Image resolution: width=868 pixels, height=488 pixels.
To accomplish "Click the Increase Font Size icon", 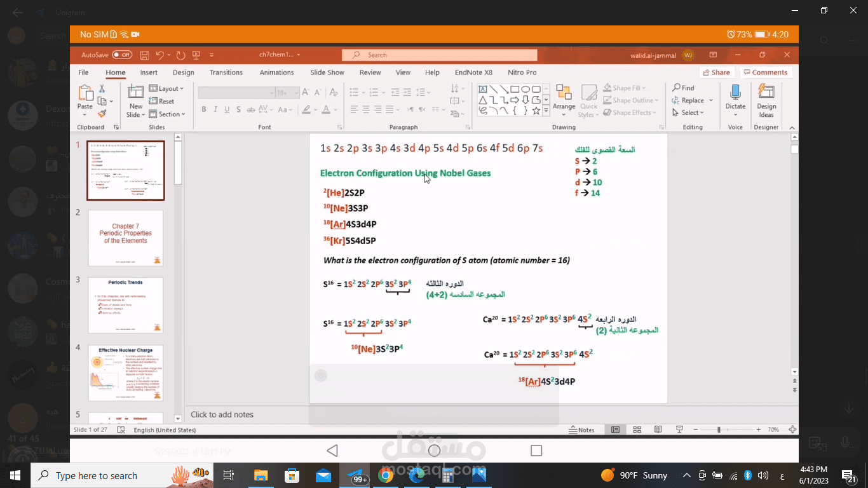I will pyautogui.click(x=306, y=93).
